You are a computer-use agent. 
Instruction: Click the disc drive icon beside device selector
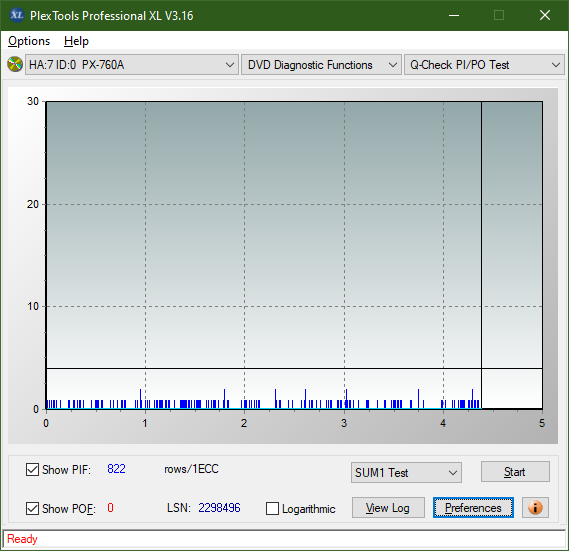(x=15, y=65)
